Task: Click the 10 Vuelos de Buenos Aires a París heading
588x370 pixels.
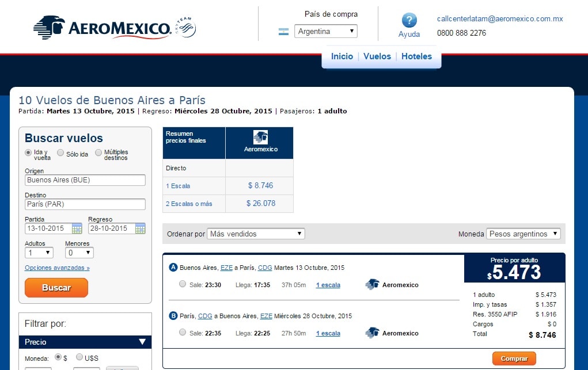Action: [x=112, y=100]
